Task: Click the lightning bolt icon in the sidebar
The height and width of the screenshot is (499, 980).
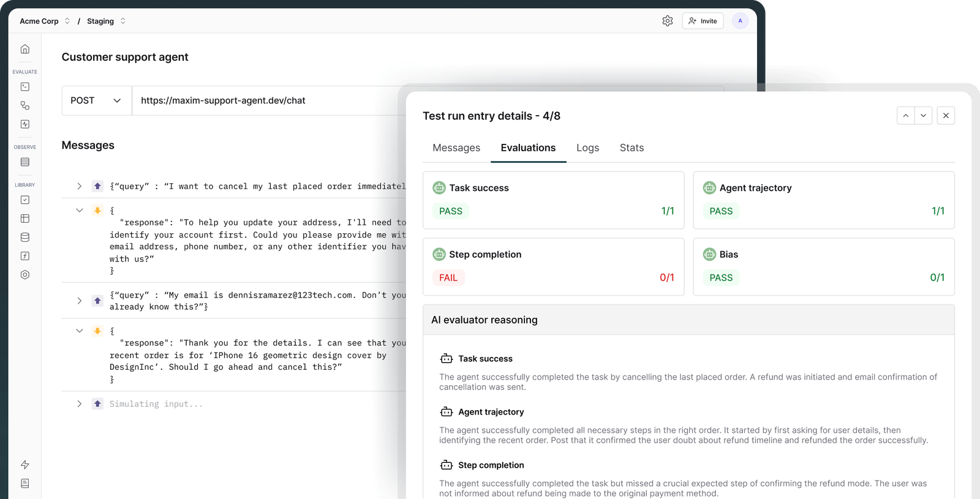Action: [25, 465]
